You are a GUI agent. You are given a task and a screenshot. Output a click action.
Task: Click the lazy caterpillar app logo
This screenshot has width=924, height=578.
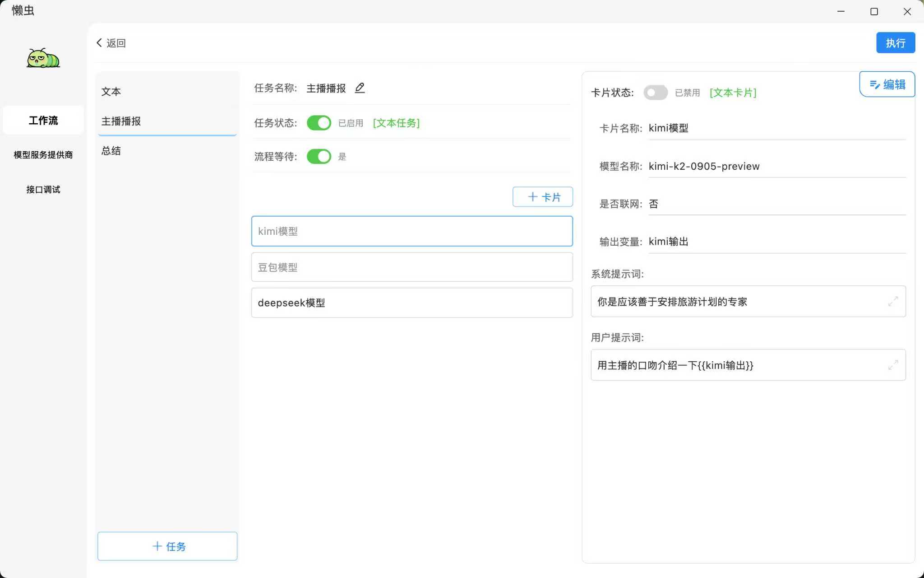(43, 57)
